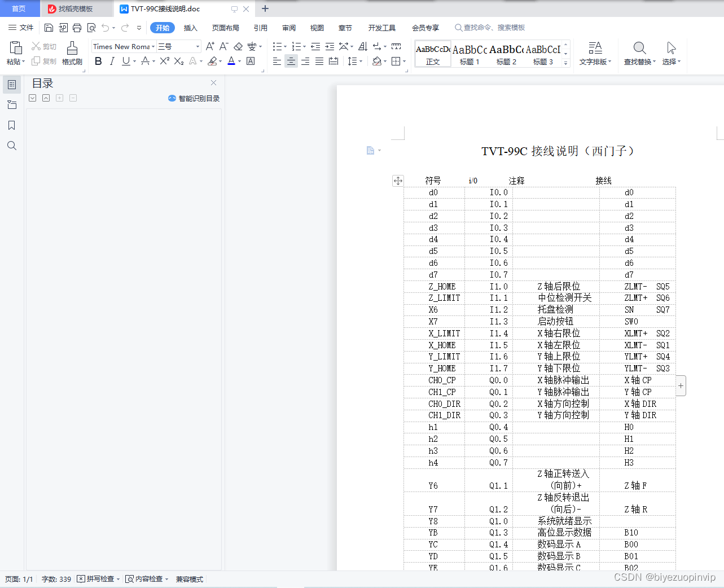Click the Undo arrow icon
The width and height of the screenshot is (724, 588).
pyautogui.click(x=106, y=28)
